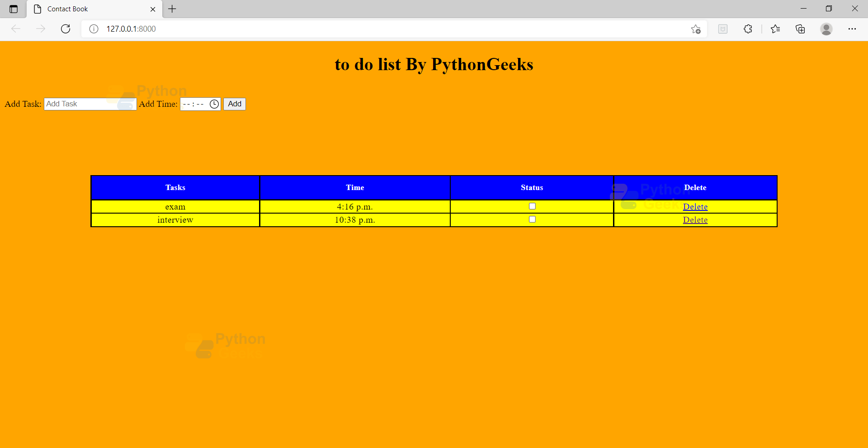The image size is (868, 448).
Task: Open the browser profile avatar
Action: pyautogui.click(x=826, y=29)
